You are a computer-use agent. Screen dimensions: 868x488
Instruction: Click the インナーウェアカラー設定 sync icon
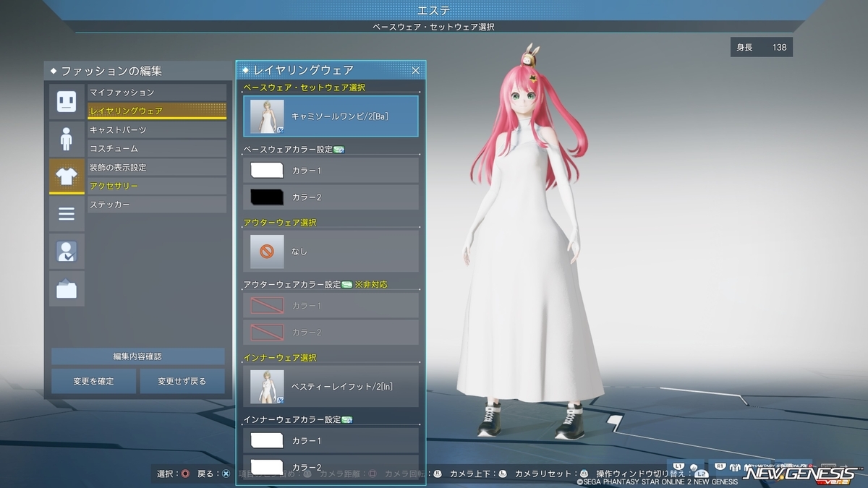[346, 419]
